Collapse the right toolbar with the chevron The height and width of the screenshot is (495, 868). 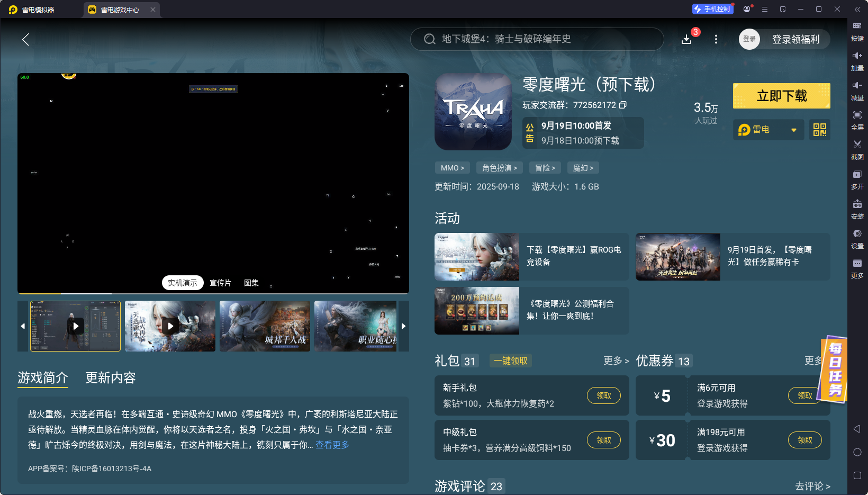pos(858,9)
